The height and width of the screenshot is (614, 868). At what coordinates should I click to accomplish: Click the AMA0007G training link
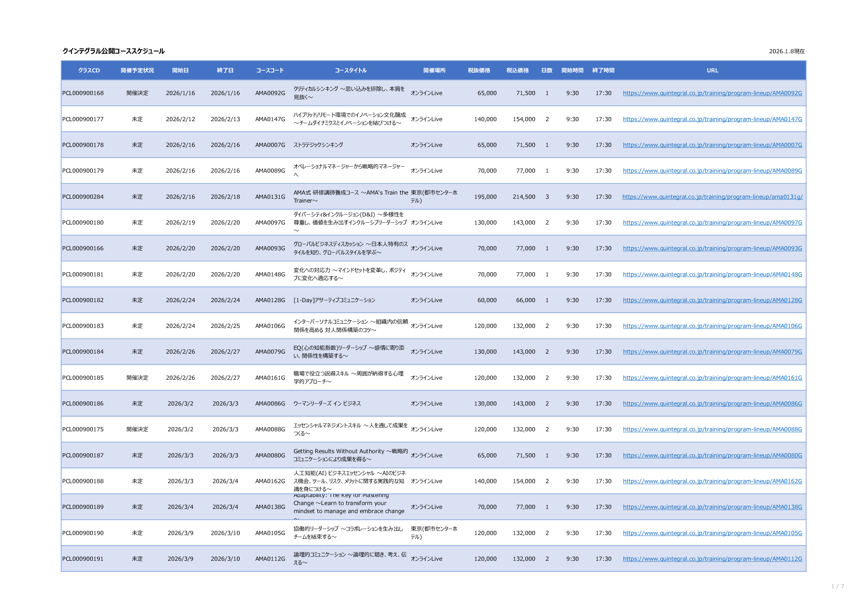(712, 145)
